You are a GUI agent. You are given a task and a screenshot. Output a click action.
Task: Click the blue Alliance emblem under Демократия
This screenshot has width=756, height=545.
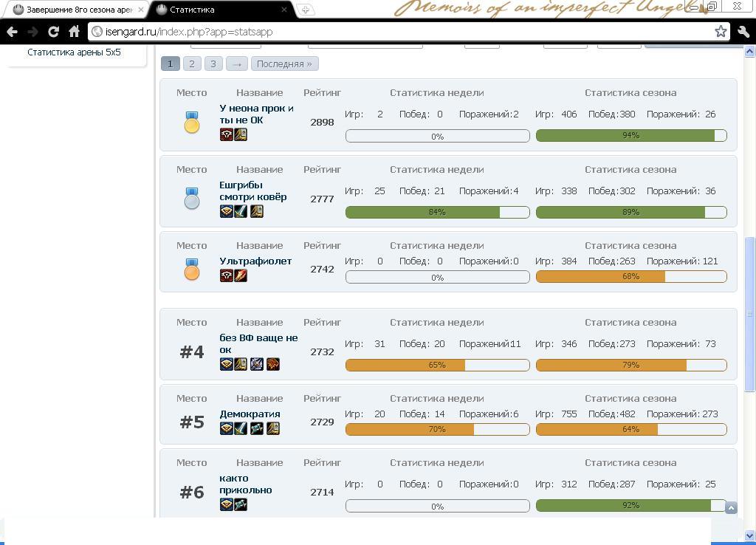tap(227, 428)
